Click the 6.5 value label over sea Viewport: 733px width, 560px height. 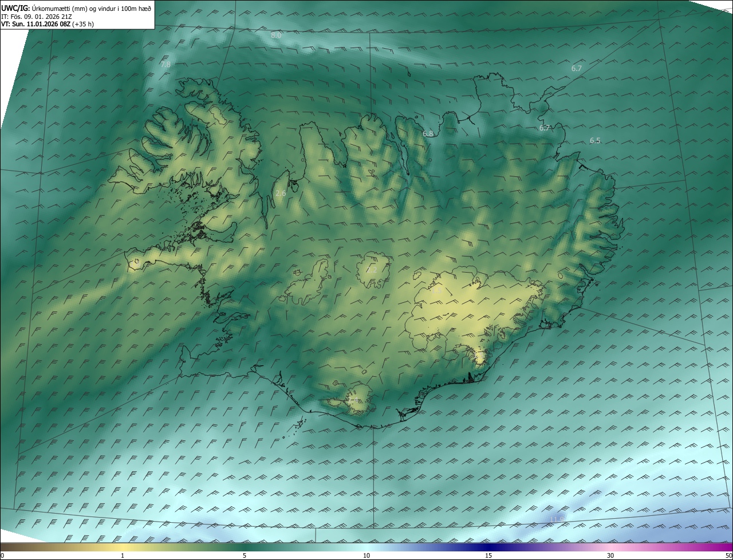pos(595,141)
